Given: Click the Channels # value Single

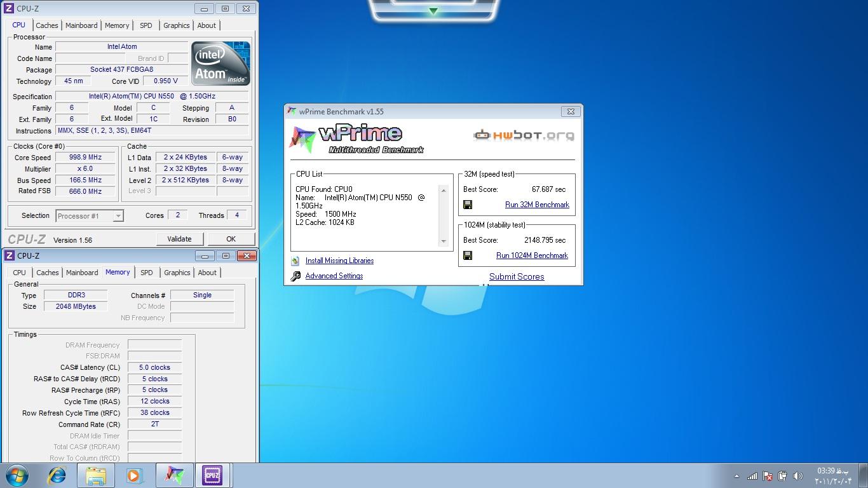Looking at the screenshot, I should click(x=202, y=295).
